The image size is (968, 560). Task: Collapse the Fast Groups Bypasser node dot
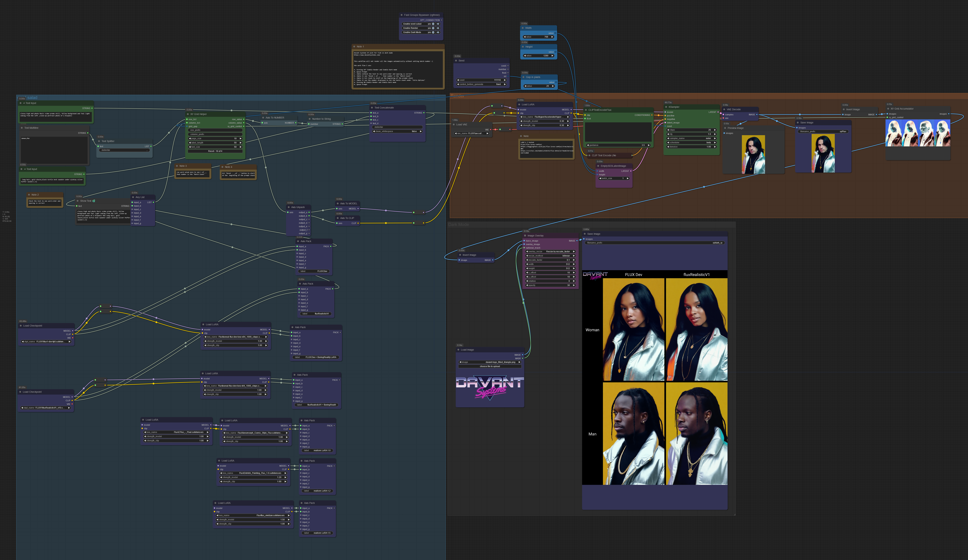pos(402,15)
